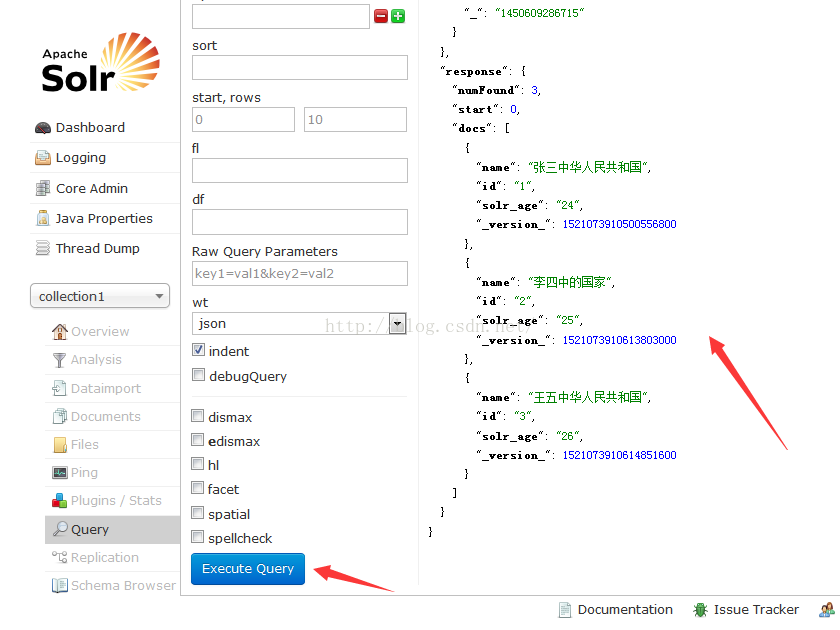Open the collection1 core selector dropdown
Image resolution: width=840 pixels, height=630 pixels.
click(100, 296)
